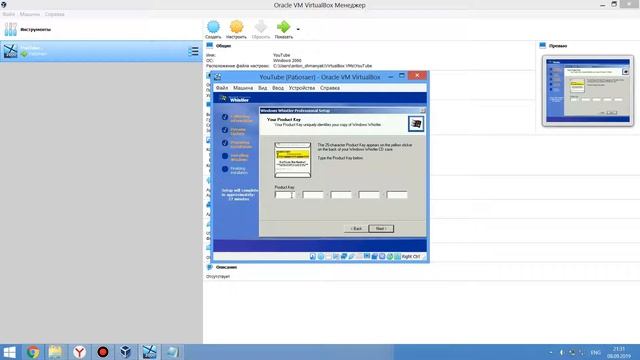Click the red record icon in taskbar
Viewport: 640px width, 360px height.
pyautogui.click(x=103, y=352)
